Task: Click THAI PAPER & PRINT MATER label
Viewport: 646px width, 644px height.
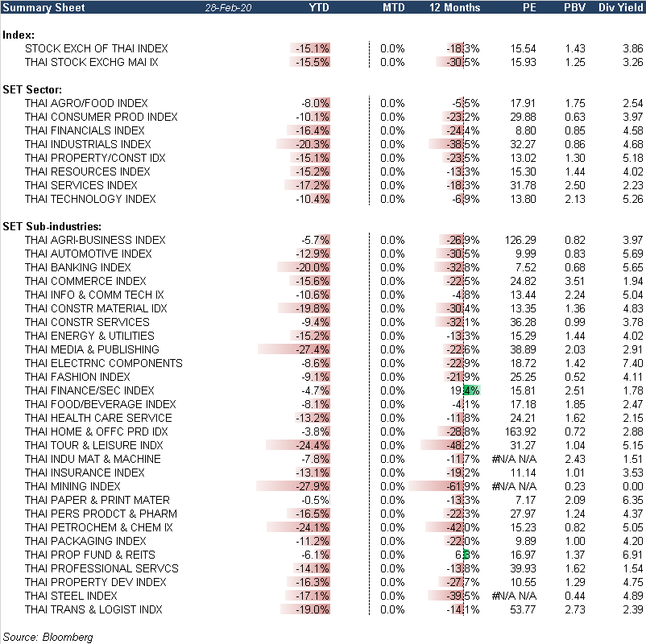Action: (97, 500)
